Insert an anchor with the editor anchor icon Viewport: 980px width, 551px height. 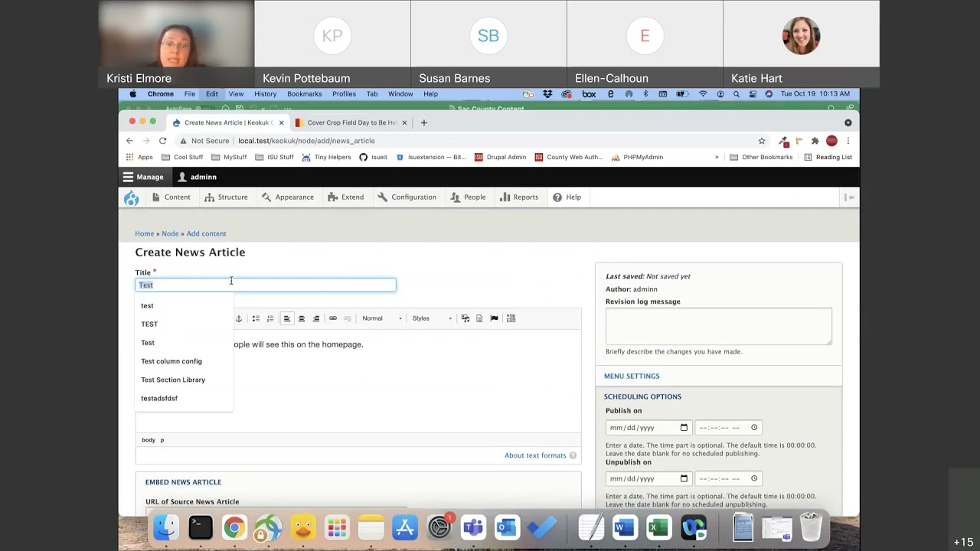[239, 318]
